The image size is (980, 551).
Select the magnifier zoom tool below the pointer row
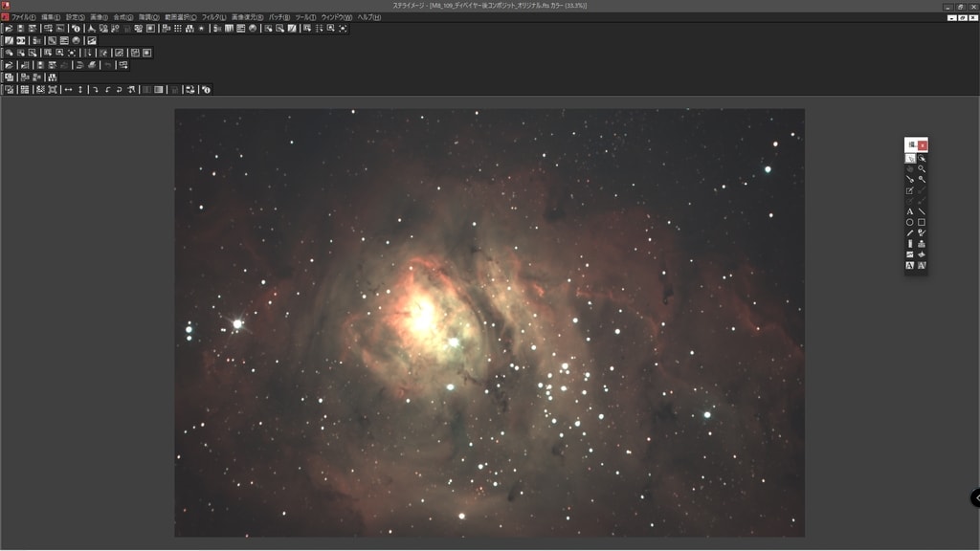[922, 168]
